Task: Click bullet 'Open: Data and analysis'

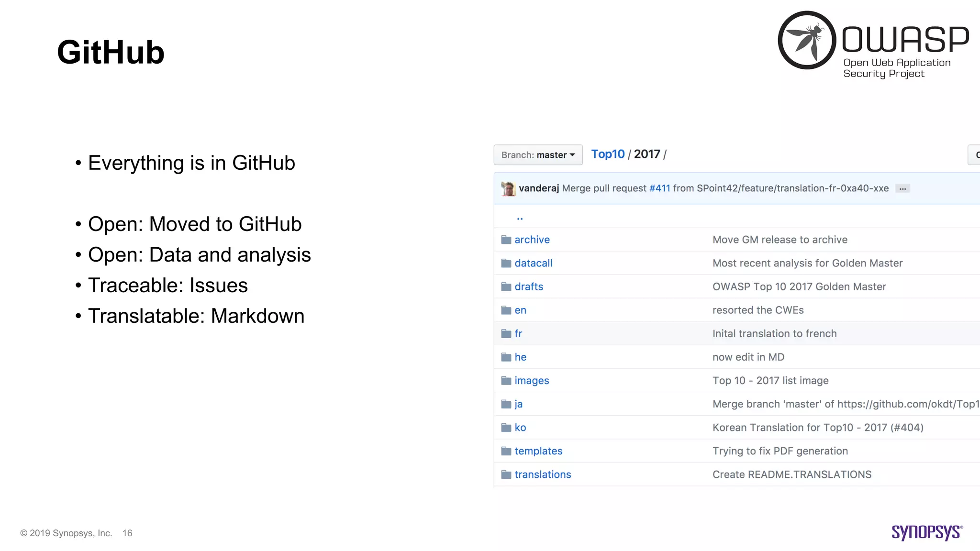Action: (x=200, y=255)
